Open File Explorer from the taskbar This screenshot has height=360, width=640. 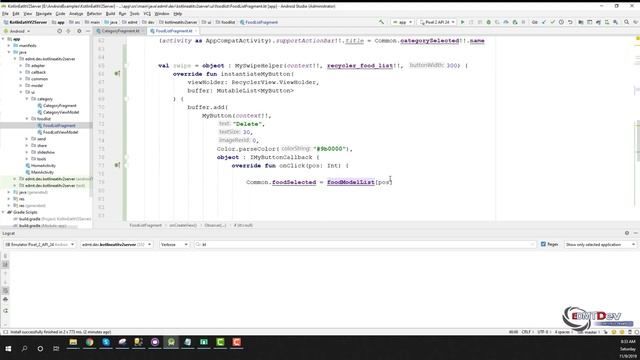click(73, 342)
